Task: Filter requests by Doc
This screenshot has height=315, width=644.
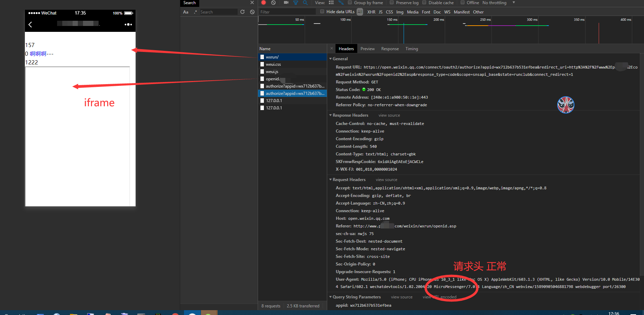Action: click(x=437, y=12)
